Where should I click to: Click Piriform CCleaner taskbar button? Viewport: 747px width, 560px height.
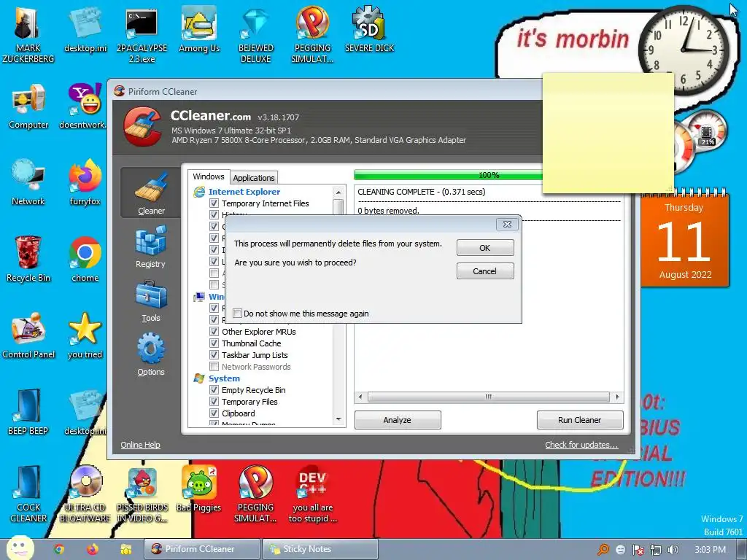202,549
